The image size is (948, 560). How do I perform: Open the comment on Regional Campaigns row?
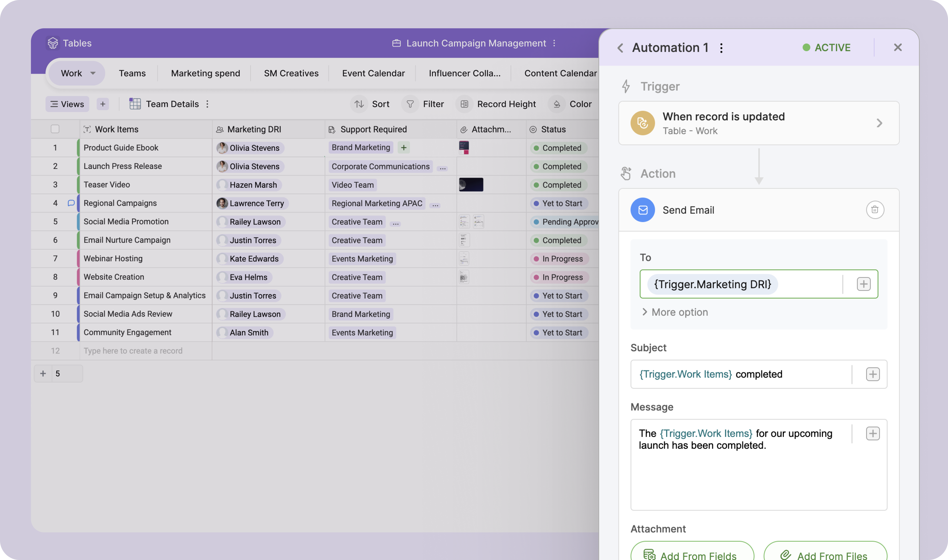[71, 203]
